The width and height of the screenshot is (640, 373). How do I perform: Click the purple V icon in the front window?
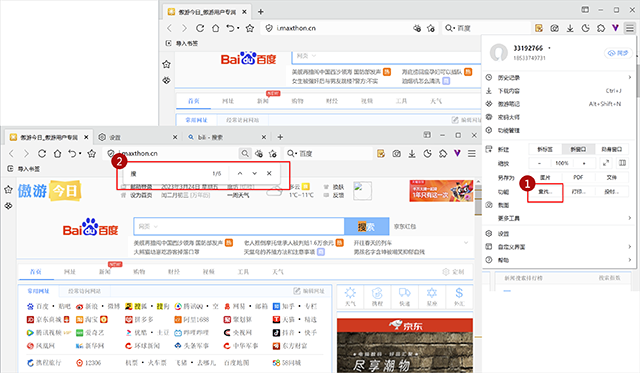(457, 153)
